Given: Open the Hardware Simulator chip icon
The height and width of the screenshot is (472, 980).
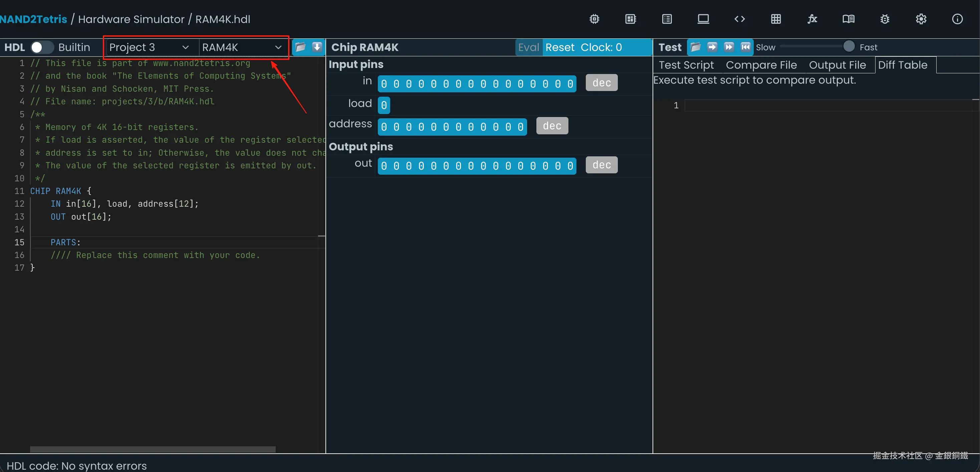Looking at the screenshot, I should tap(594, 19).
